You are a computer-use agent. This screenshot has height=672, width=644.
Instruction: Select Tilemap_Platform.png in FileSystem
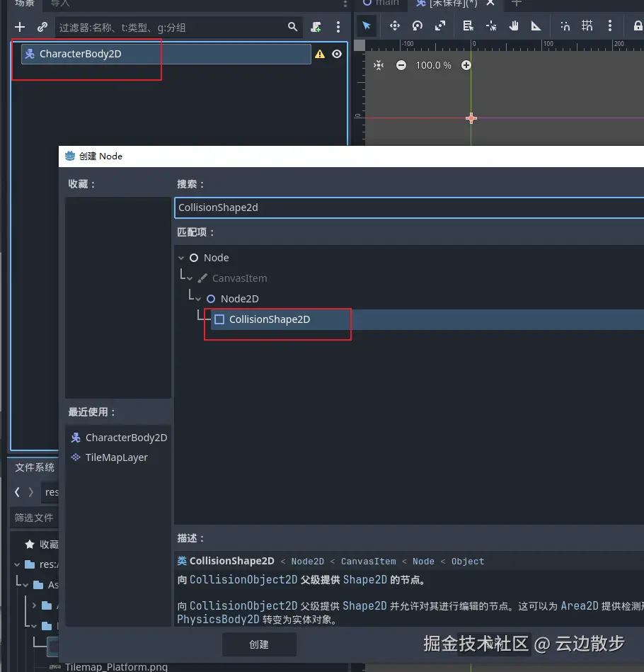click(x=116, y=667)
